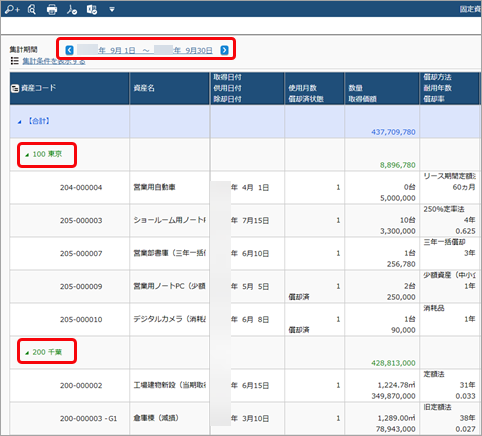Open the toolbar overflow dropdown arrow
This screenshot has height=436, width=482.
pyautogui.click(x=112, y=10)
